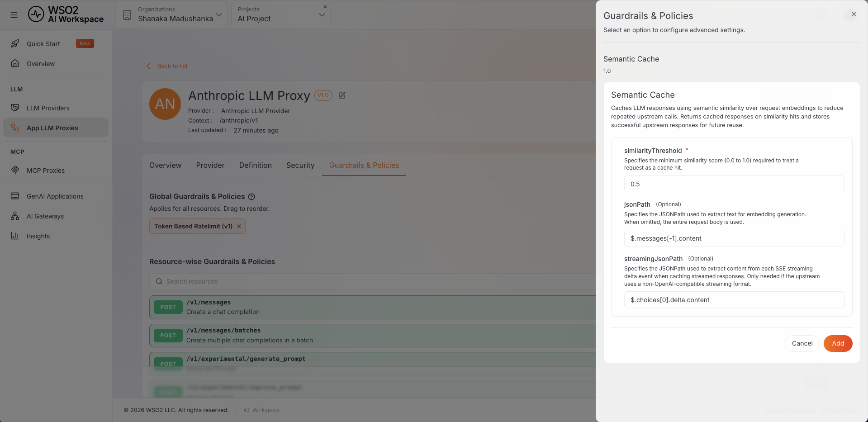The image size is (868, 422).
Task: Switch to the Definition tab
Action: pyautogui.click(x=255, y=165)
